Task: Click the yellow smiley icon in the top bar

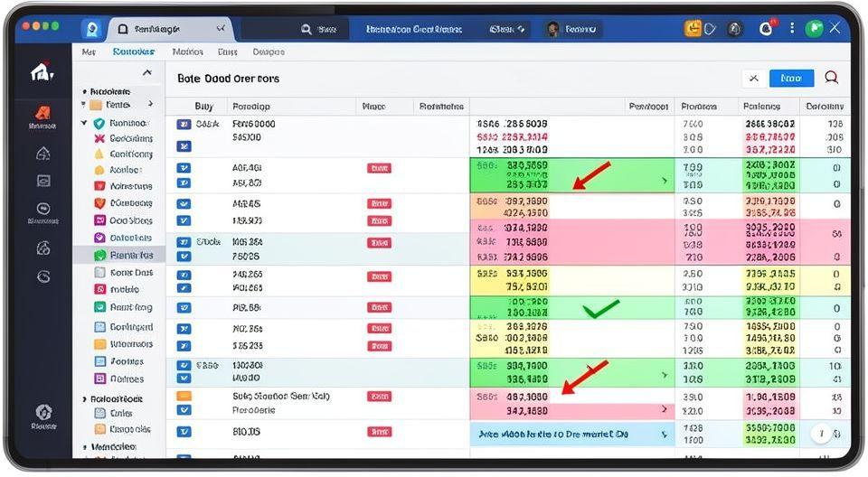Action: 694,28
